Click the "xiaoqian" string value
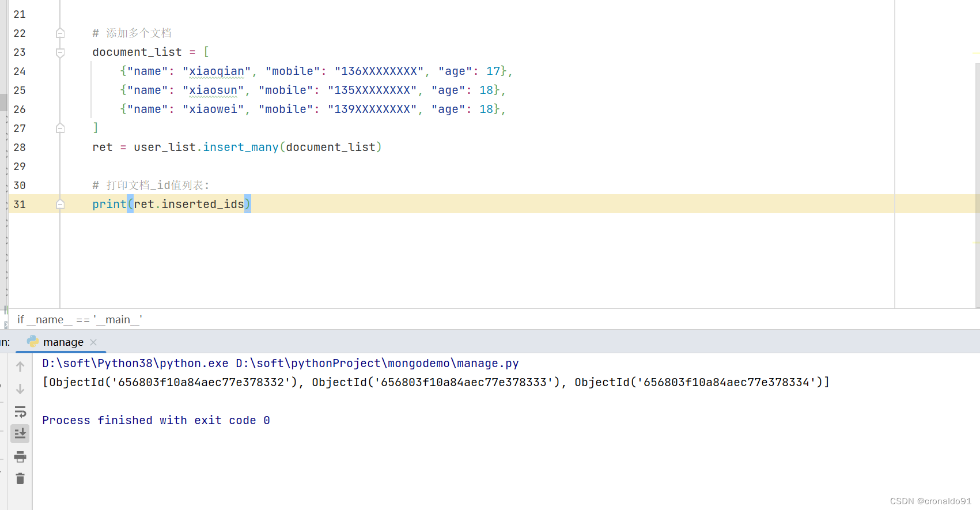The image size is (980, 510). (x=217, y=71)
